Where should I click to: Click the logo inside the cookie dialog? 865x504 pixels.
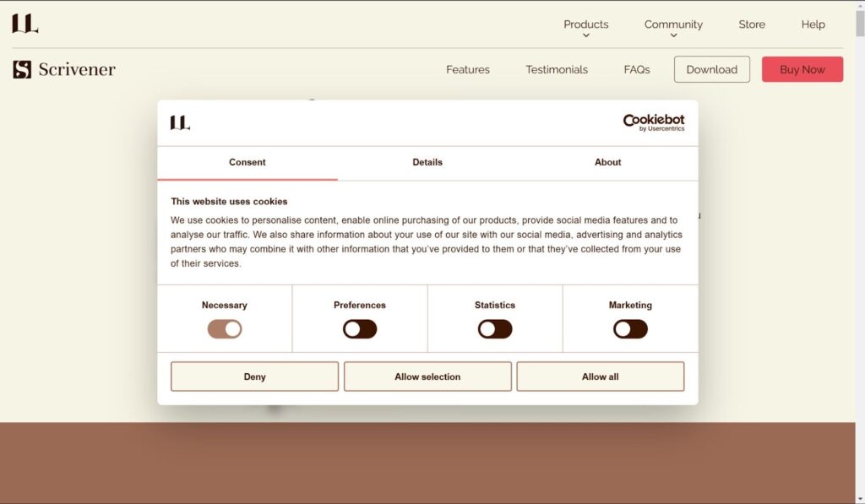(x=180, y=122)
